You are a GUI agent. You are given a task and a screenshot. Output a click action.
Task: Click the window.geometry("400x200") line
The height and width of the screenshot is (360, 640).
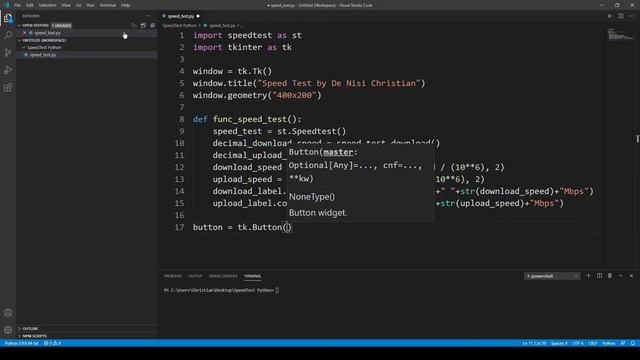pos(257,95)
